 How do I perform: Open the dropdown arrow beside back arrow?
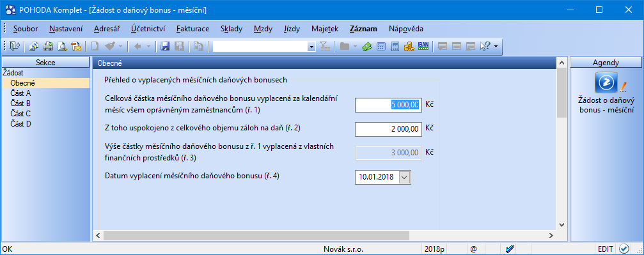point(148,47)
